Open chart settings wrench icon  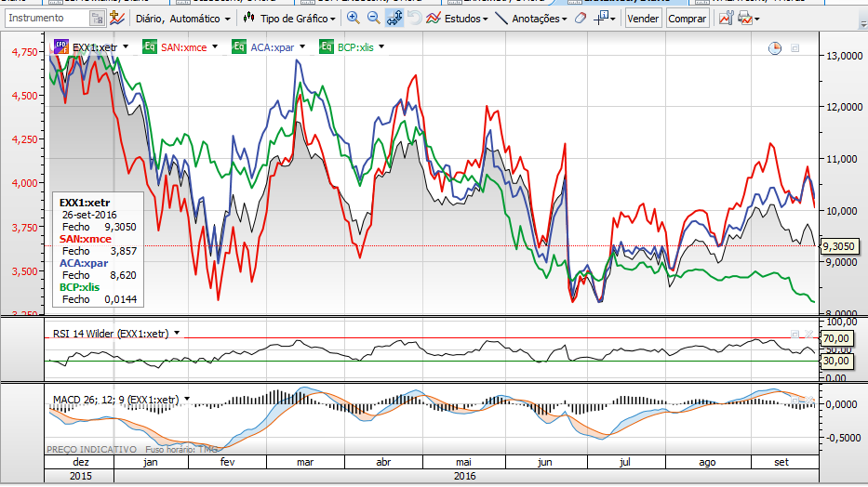(x=726, y=19)
